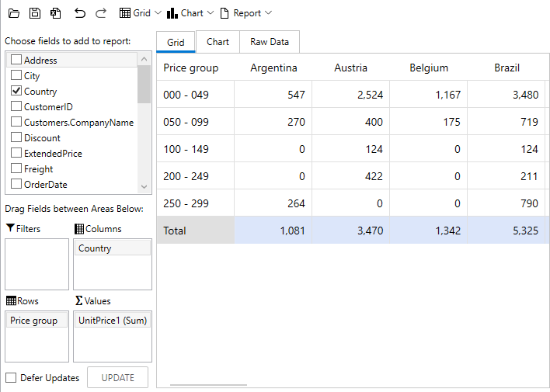Click the Chart bar icon in toolbar
This screenshot has height=392, width=550.
tap(172, 13)
